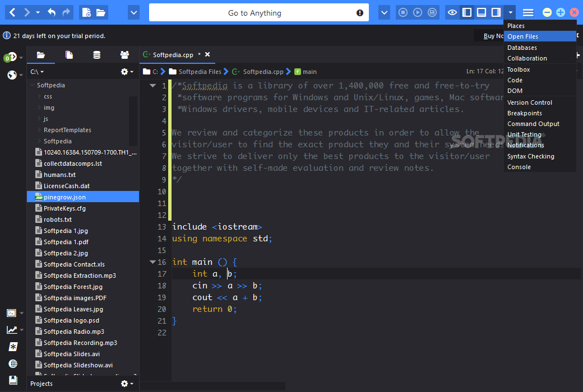Open side toolbar notification badge icon
The width and height of the screenshot is (583, 392).
(x=11, y=57)
